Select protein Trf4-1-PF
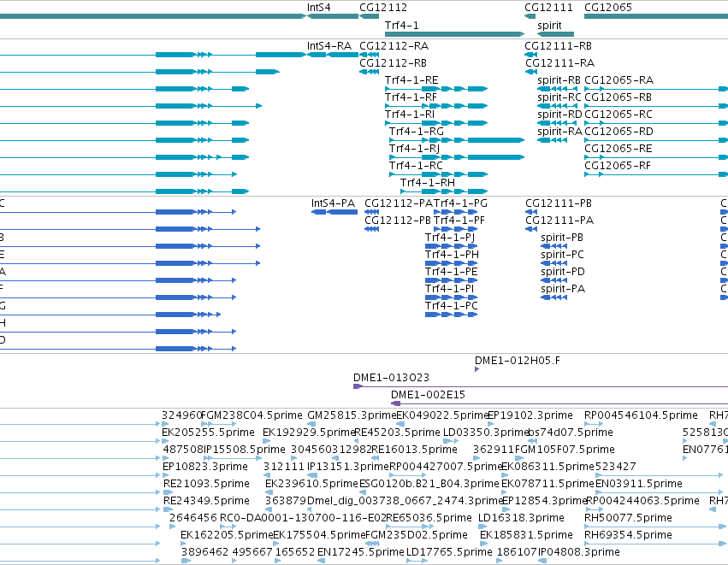This screenshot has width=728, height=565. click(x=455, y=229)
